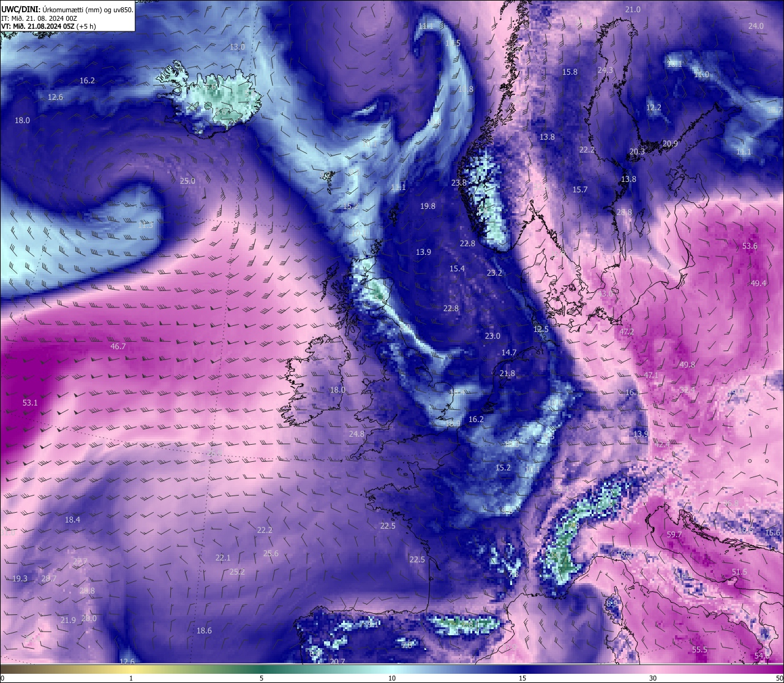
Task: Click the map value 19.3
Action: (x=20, y=579)
